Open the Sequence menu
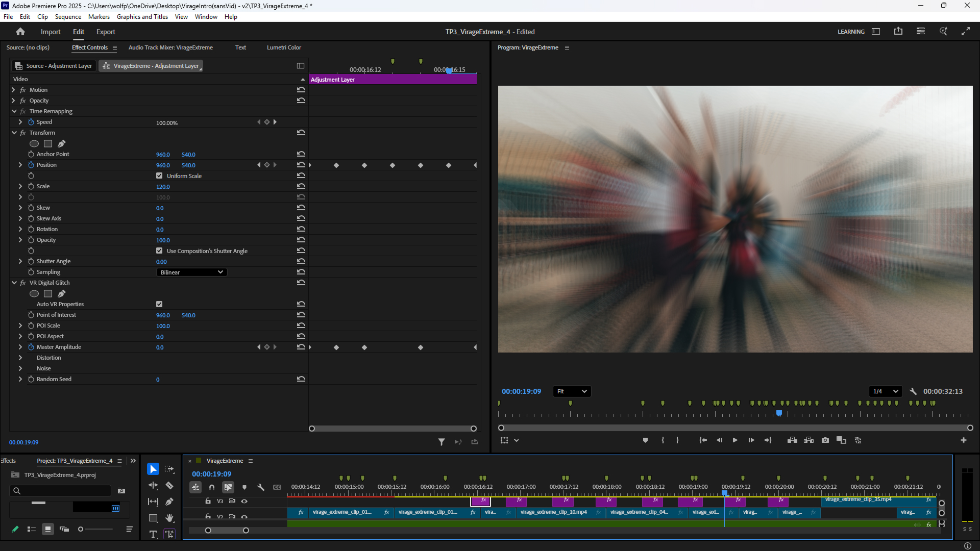Viewport: 980px width, 551px height. (x=68, y=17)
